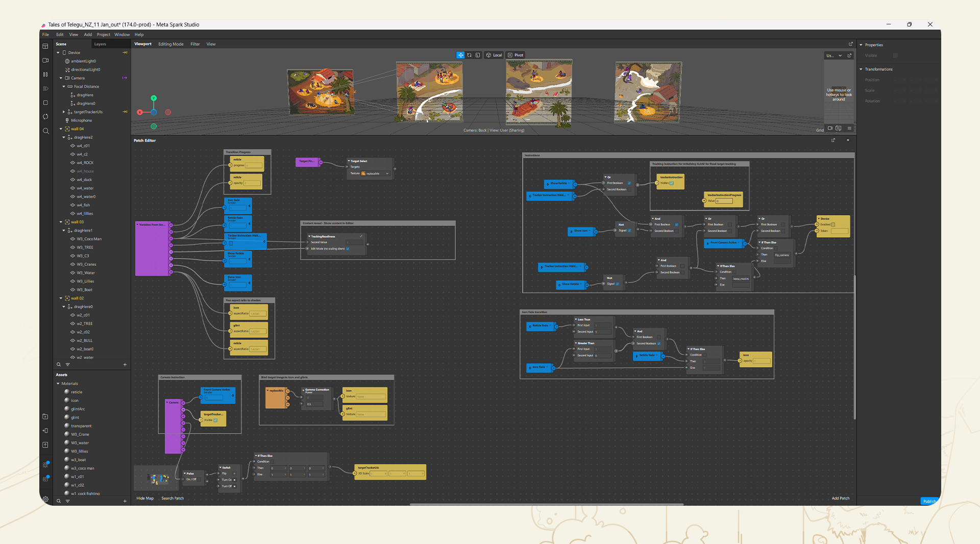Click the patch editor minimap thumbnail

(x=156, y=478)
